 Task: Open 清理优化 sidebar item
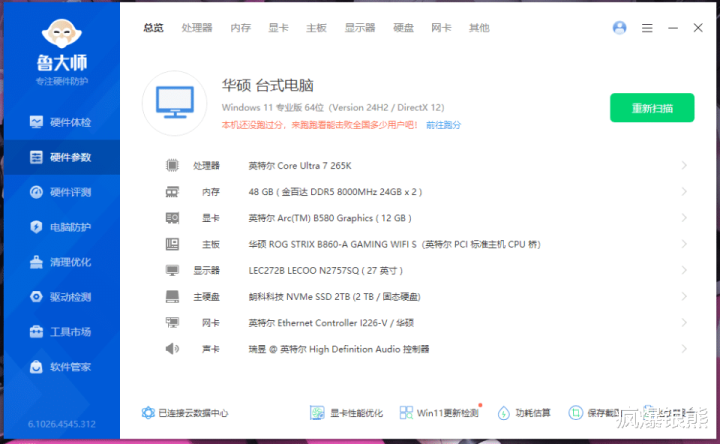62,262
